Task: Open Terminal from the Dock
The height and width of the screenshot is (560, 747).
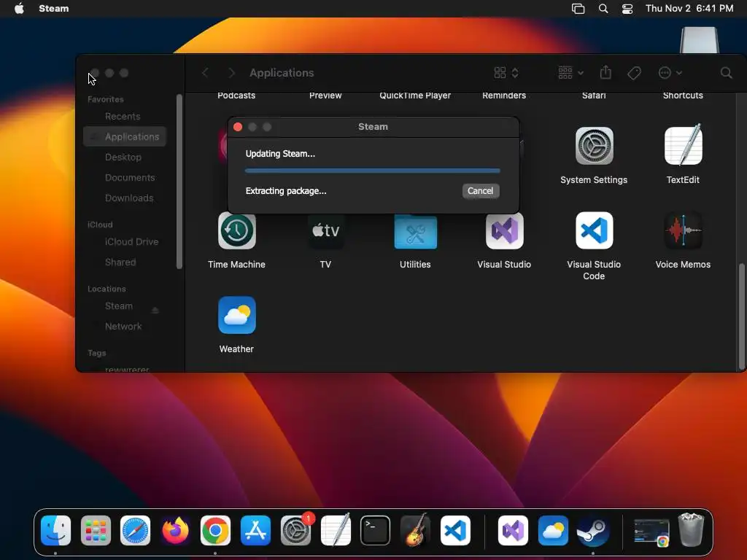Action: [x=376, y=531]
